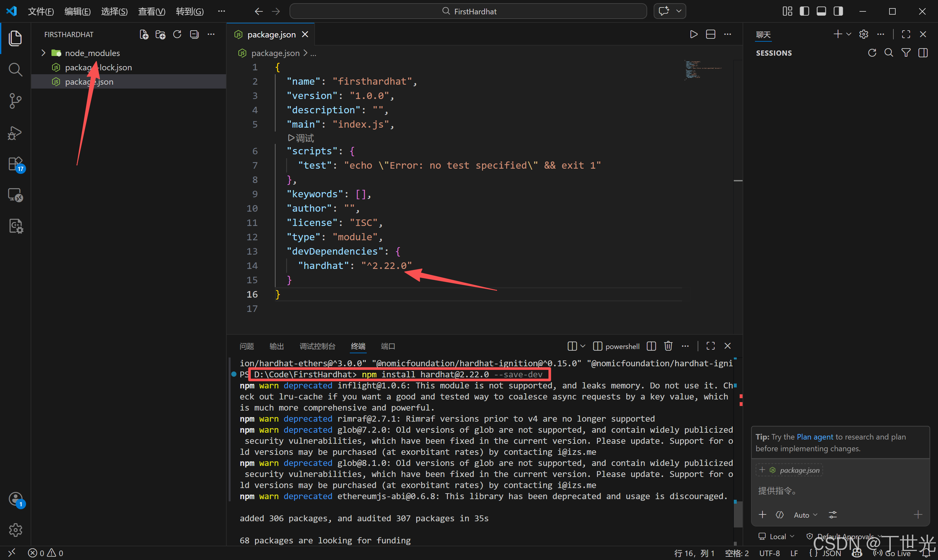Click the Plan agent link in tip

(x=815, y=437)
